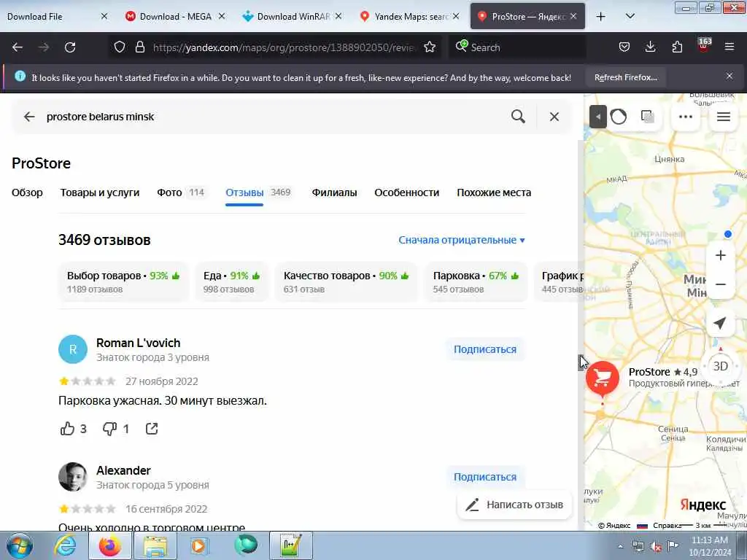Filter reviews by Выбор товаров

[123, 282]
